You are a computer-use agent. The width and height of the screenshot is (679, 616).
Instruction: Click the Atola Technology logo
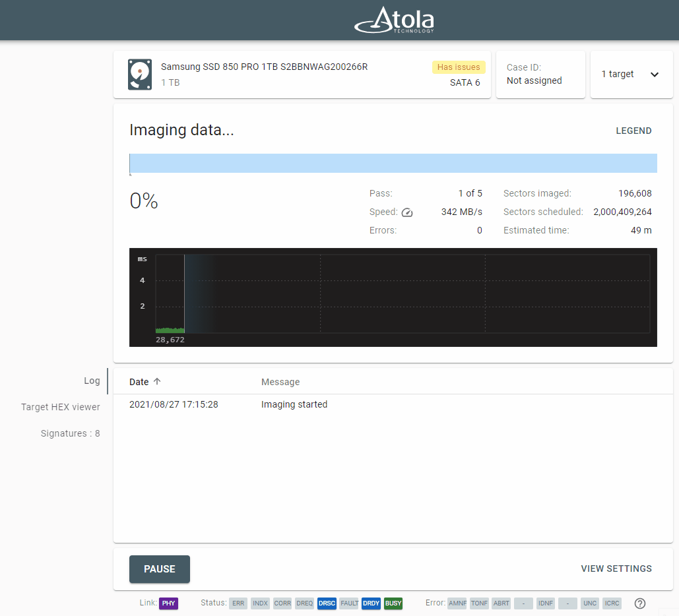(x=395, y=20)
